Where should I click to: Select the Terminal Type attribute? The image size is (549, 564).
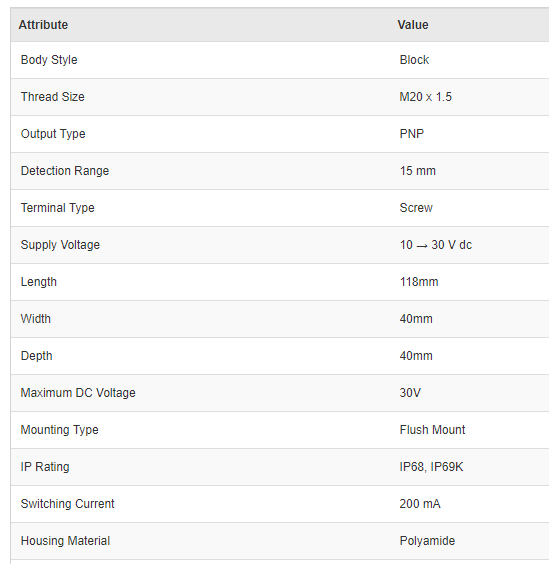point(58,208)
